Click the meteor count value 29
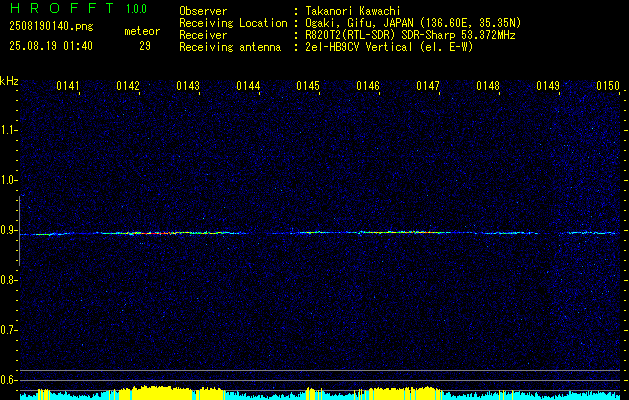629x400 pixels. [145, 46]
